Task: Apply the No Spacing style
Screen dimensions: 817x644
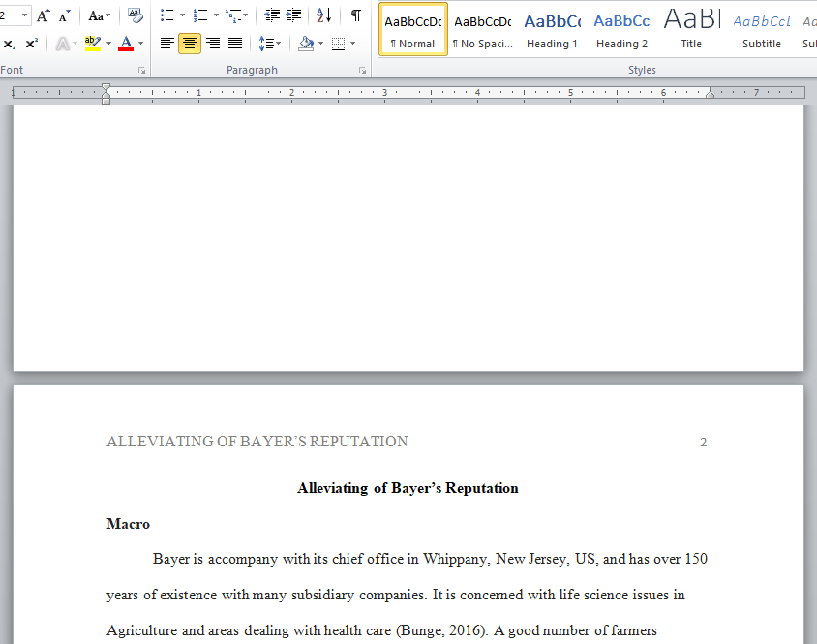Action: click(x=482, y=29)
